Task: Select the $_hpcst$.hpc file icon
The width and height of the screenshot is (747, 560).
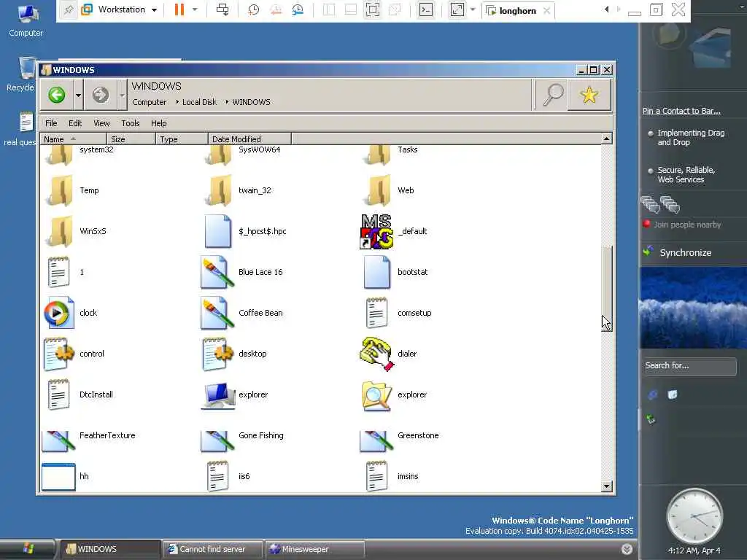Action: 218,231
